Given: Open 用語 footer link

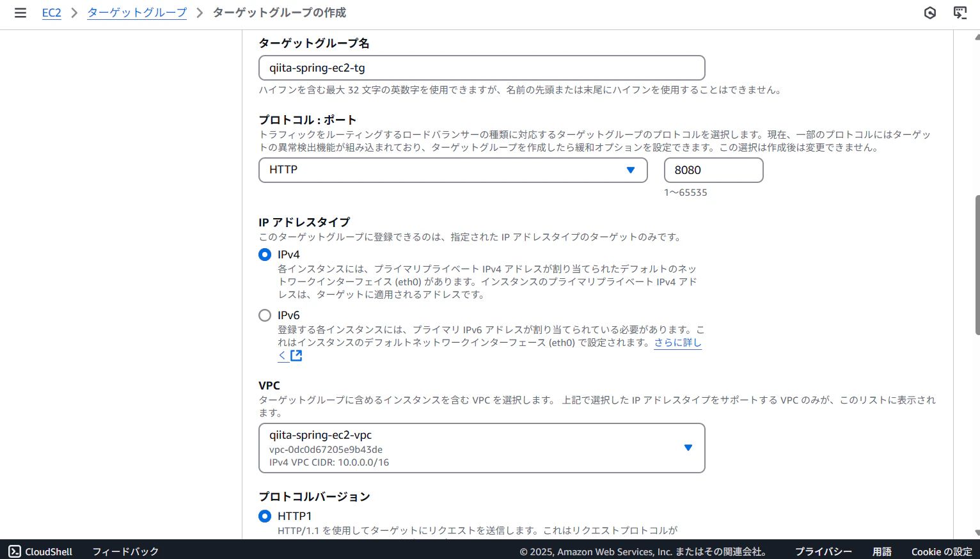Looking at the screenshot, I should coord(881,551).
